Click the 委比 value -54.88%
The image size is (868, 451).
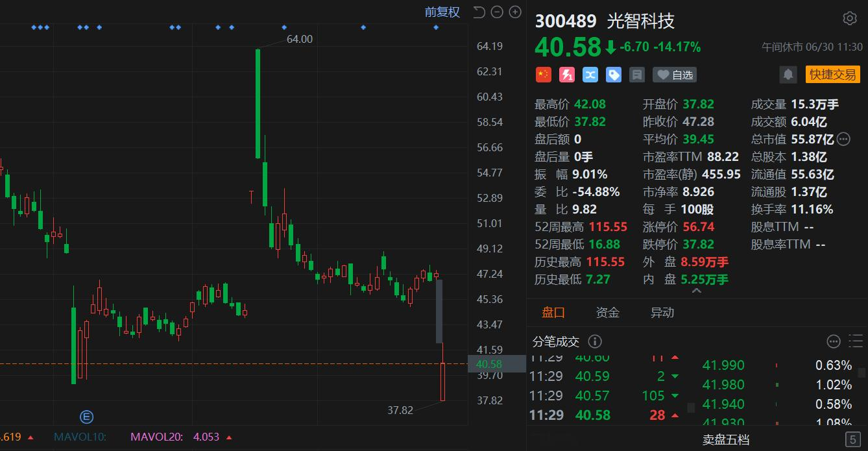click(596, 191)
